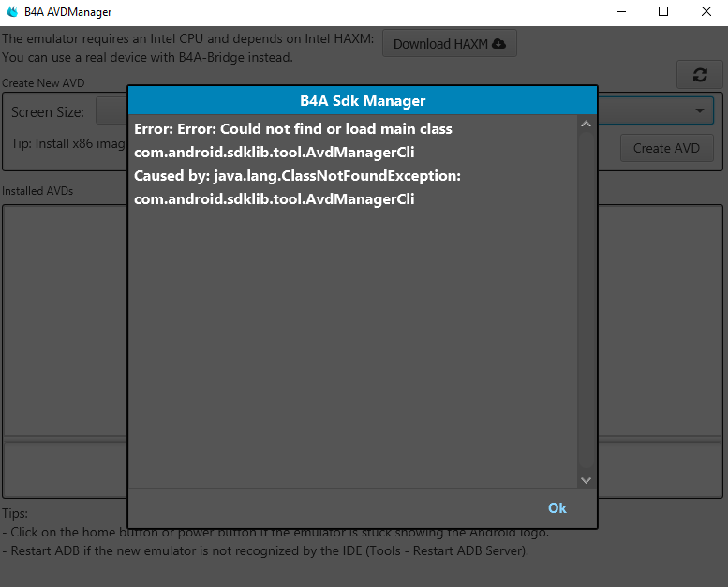The image size is (728, 587).
Task: Click the Ok button in the error dialog
Action: [557, 508]
